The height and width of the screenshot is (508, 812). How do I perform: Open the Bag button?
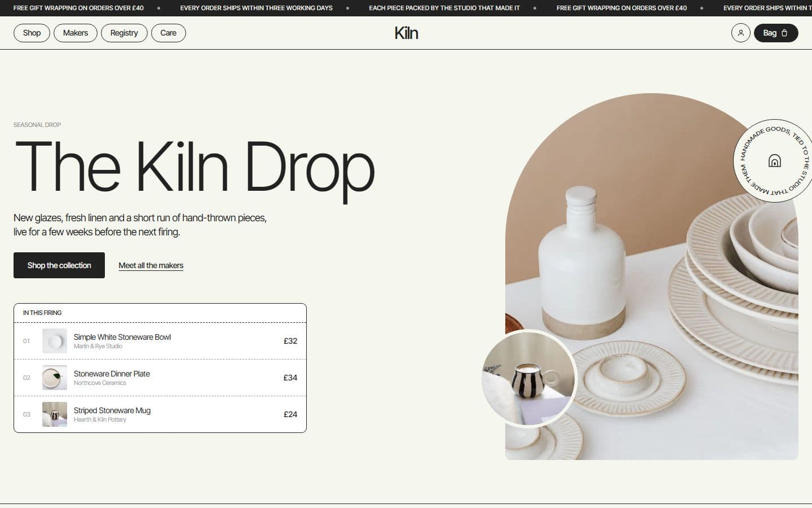775,33
